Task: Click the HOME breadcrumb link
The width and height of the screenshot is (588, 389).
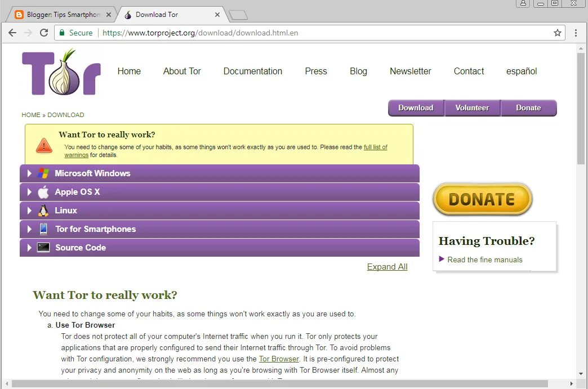Action: tap(31, 115)
